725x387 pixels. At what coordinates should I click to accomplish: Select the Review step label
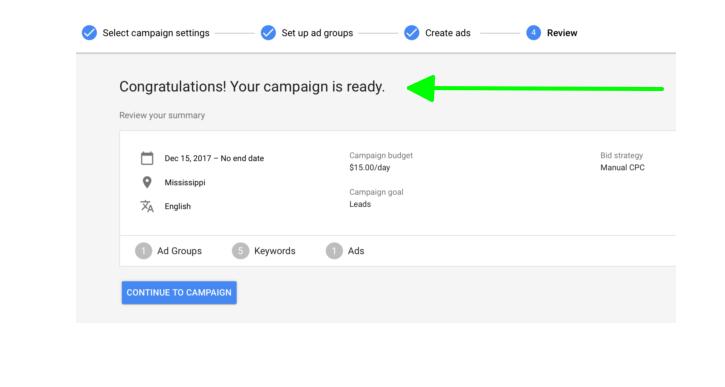[562, 33]
